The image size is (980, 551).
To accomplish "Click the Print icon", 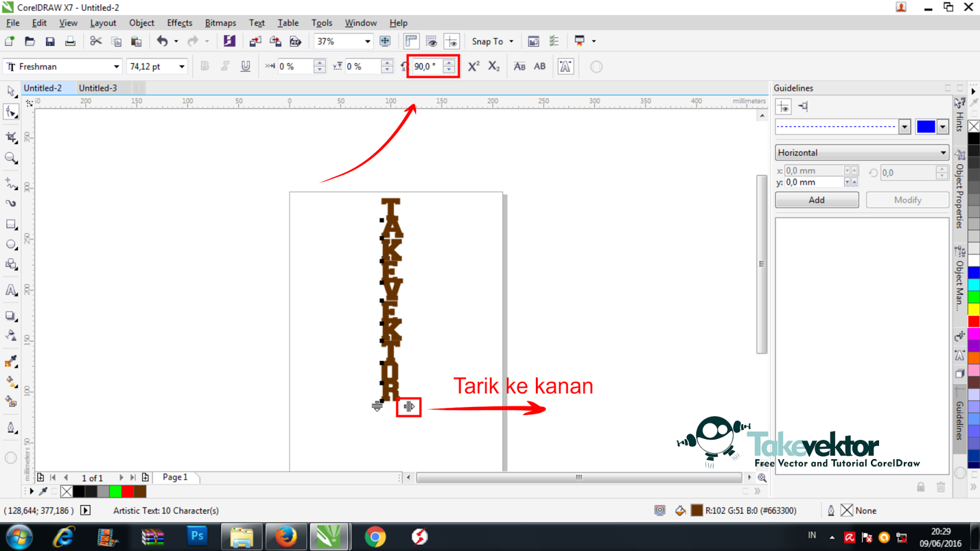I will (x=70, y=42).
